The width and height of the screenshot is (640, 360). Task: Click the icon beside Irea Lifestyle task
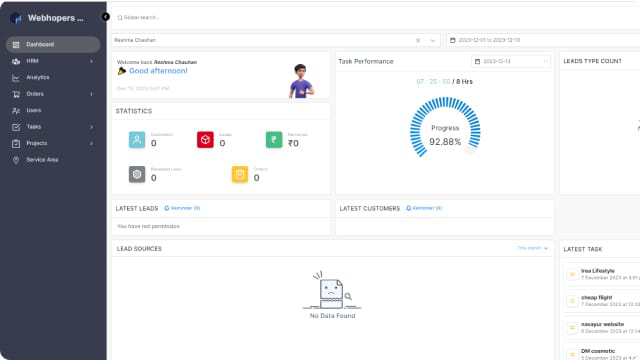(x=572, y=274)
